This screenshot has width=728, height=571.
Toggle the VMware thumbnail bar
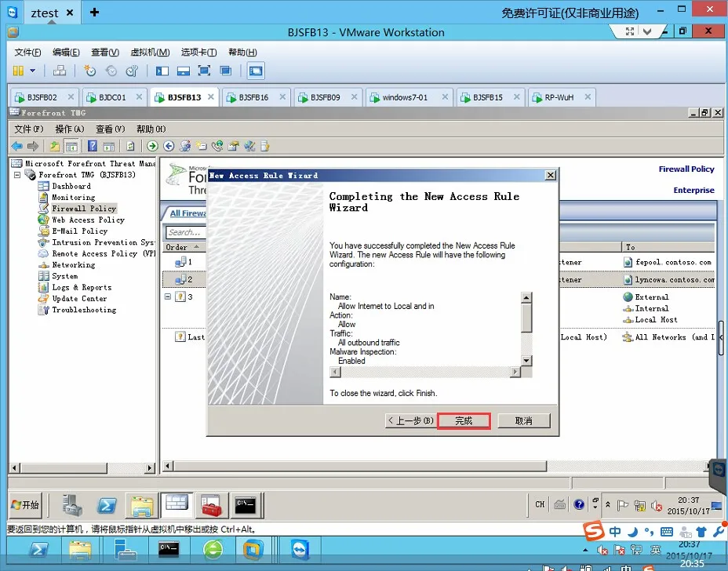[184, 71]
